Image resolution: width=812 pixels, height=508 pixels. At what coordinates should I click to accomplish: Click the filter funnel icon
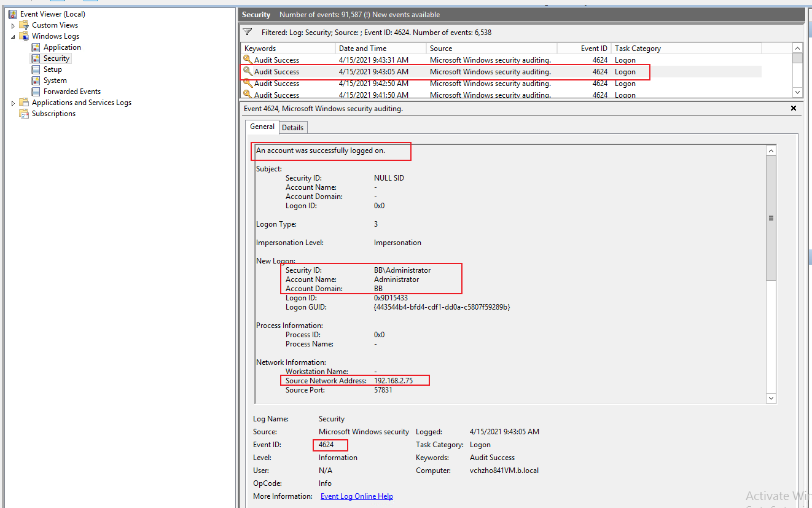(x=248, y=32)
